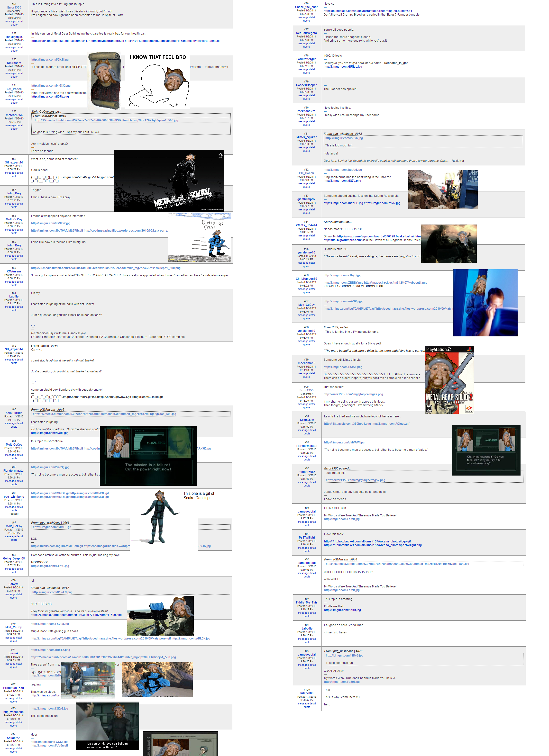Open the NvefE.jpg link in post #63
549x756 pixels.
(x=50, y=433)
